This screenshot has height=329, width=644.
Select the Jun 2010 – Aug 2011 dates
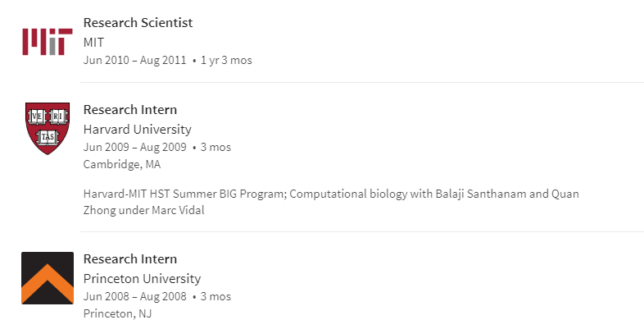pos(134,60)
